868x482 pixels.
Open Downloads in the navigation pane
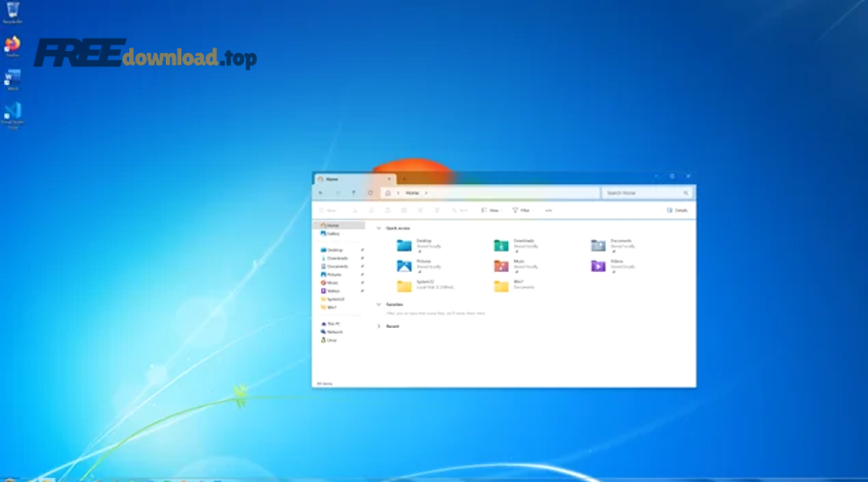(336, 258)
